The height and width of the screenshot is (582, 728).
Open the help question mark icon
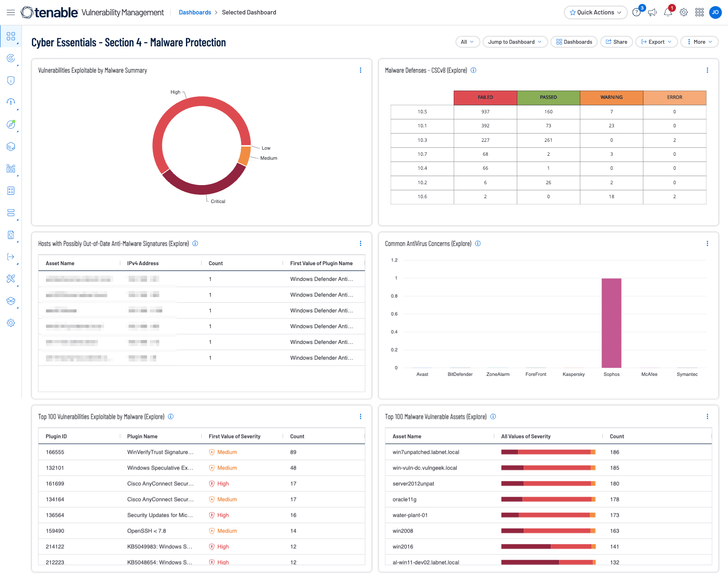tap(637, 12)
